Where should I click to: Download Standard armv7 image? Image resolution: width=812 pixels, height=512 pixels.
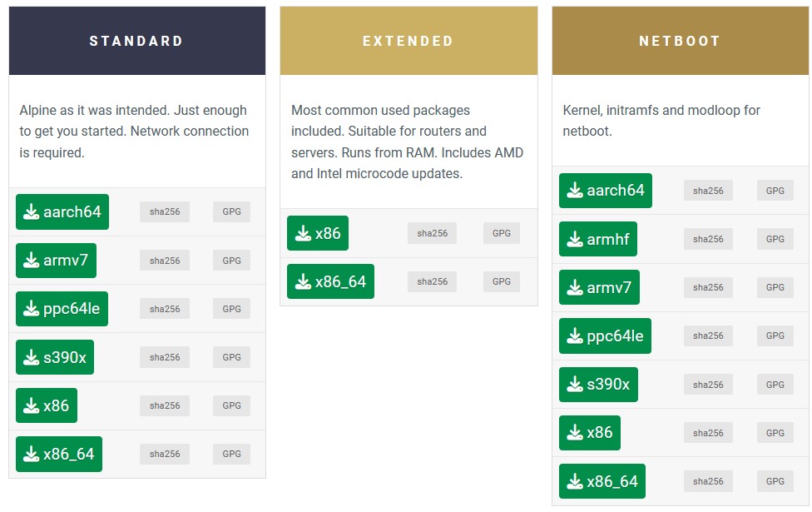click(56, 260)
